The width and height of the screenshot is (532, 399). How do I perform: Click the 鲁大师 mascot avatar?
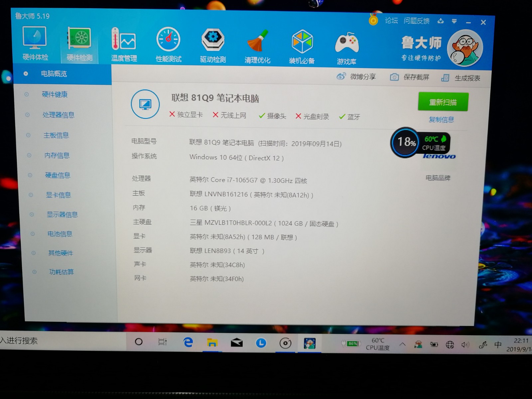(465, 48)
